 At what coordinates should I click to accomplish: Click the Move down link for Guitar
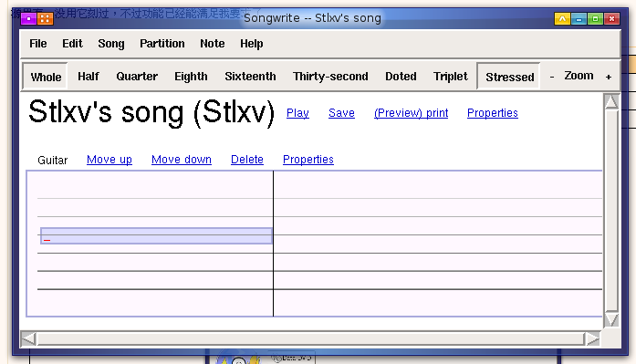point(182,160)
